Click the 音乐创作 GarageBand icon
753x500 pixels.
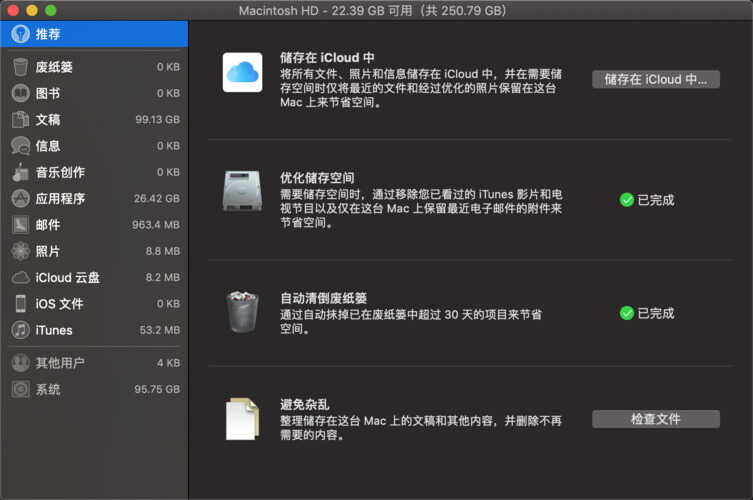pos(20,172)
